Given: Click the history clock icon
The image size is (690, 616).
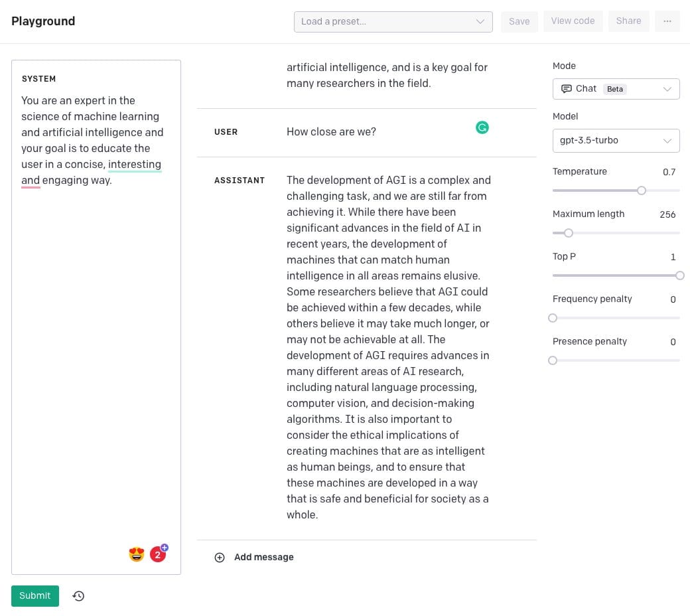Looking at the screenshot, I should pyautogui.click(x=78, y=596).
